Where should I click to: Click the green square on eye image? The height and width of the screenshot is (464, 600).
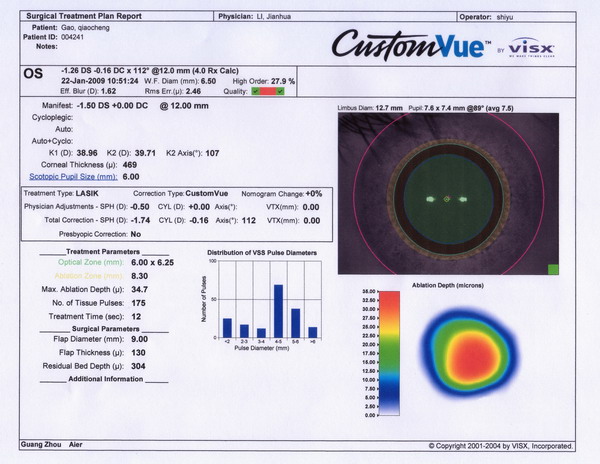tap(552, 268)
